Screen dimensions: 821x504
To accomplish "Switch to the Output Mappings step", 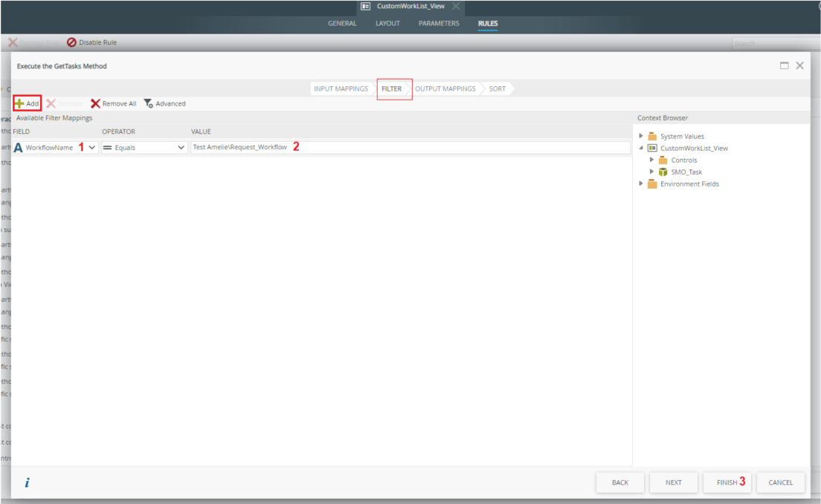I will coord(445,88).
